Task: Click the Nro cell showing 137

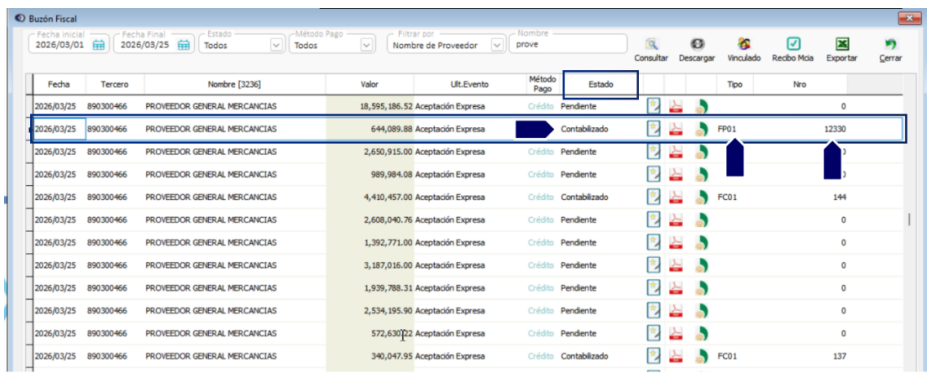Action: coord(839,356)
